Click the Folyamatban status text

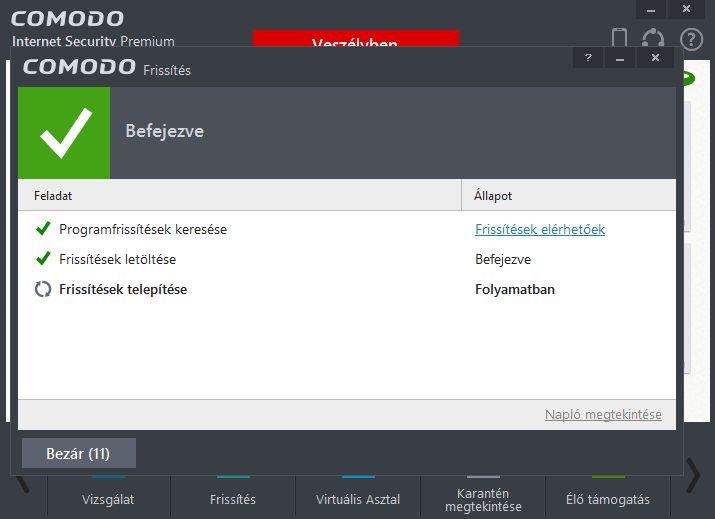(x=515, y=289)
